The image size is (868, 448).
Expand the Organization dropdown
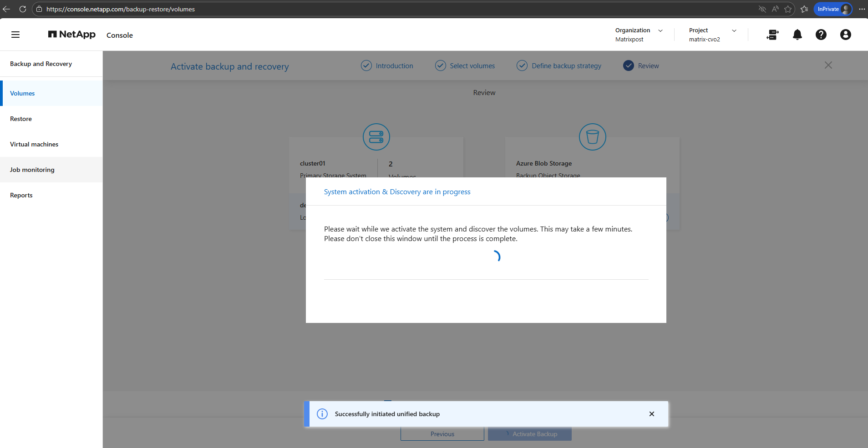660,30
